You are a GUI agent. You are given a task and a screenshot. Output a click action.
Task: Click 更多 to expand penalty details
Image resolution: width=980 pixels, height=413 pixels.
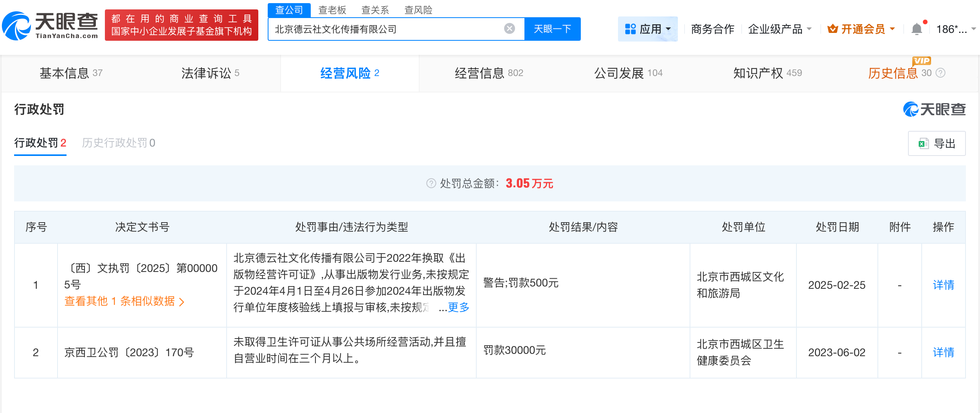458,308
